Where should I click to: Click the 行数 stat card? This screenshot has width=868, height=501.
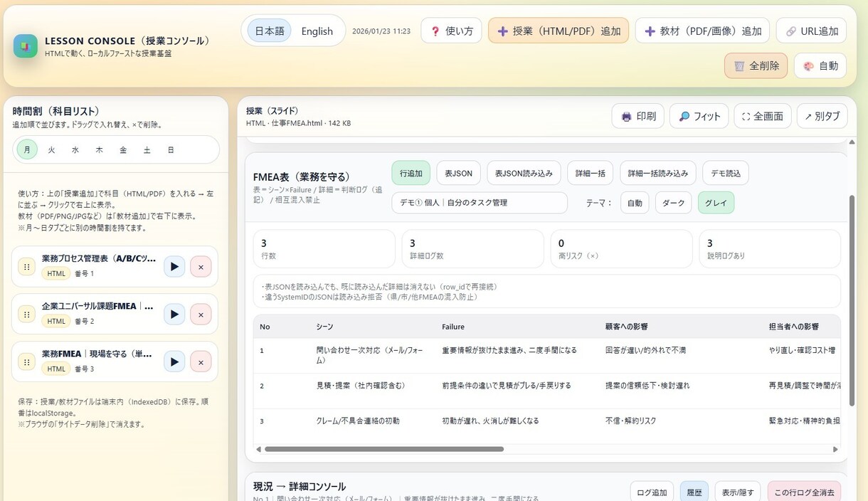tap(324, 249)
